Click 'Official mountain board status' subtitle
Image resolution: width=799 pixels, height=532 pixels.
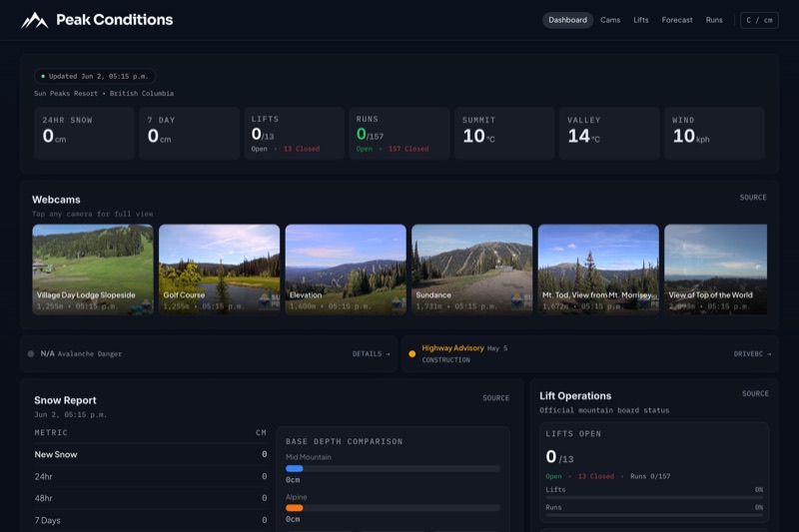click(604, 410)
